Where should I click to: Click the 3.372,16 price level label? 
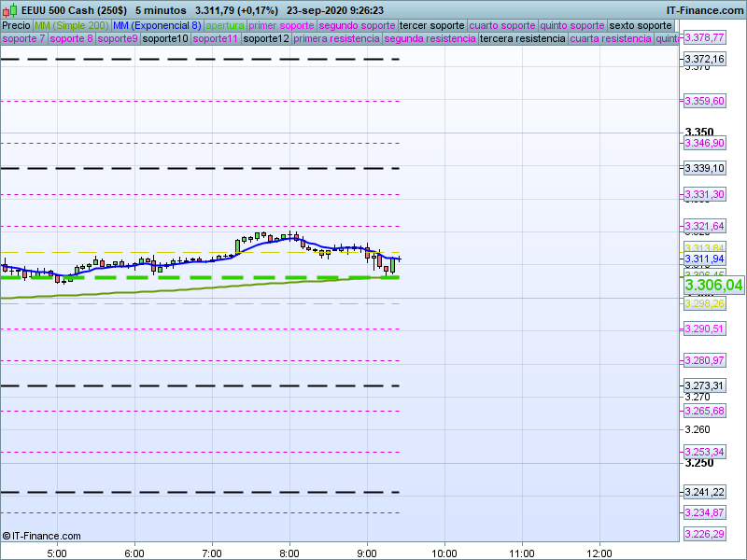[x=704, y=59]
